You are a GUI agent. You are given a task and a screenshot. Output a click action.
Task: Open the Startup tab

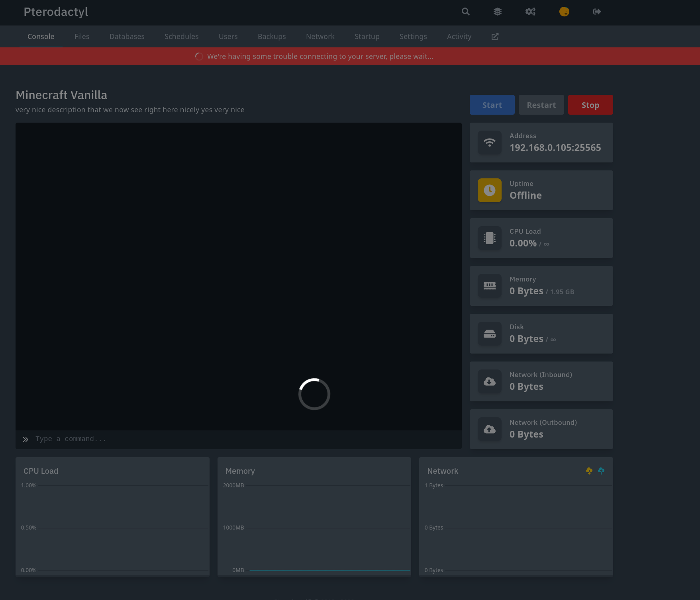[x=367, y=37]
